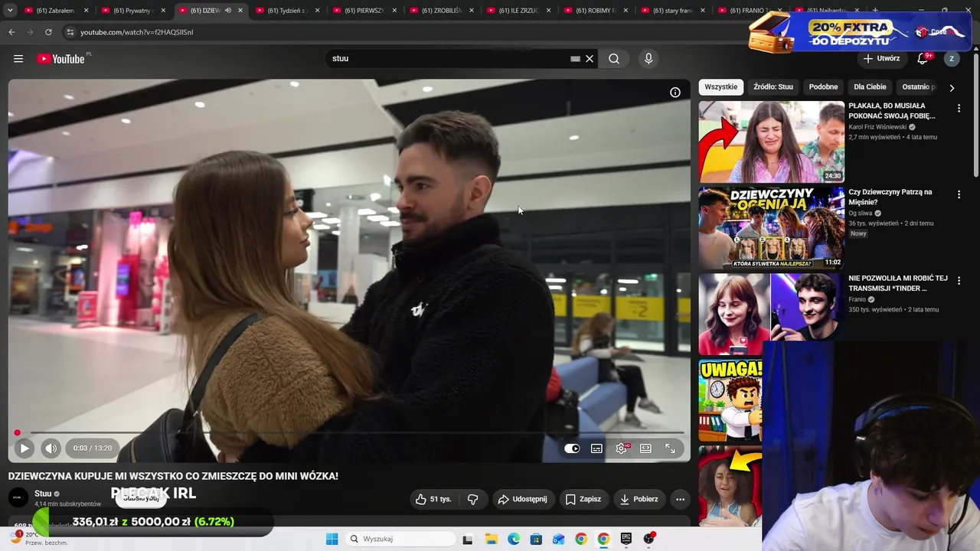This screenshot has height=551, width=980.
Task: Open the PŁAKAŁA, BO MUSIAŁA video thumbnail
Action: (x=772, y=142)
